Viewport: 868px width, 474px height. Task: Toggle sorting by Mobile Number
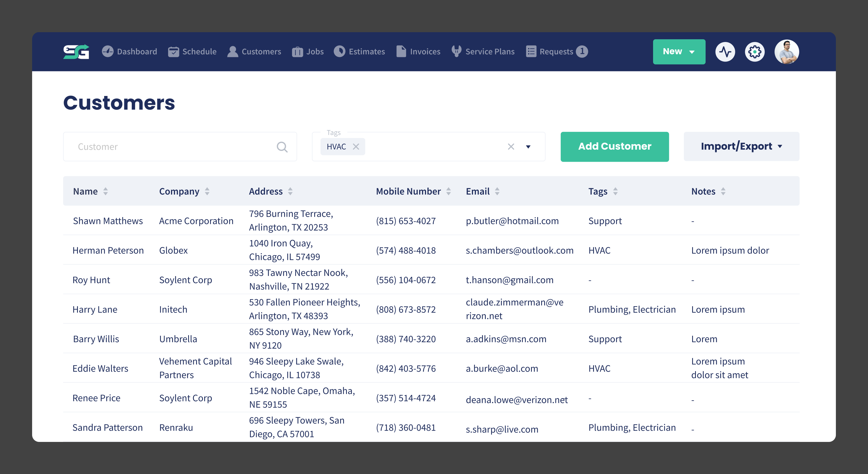(449, 191)
